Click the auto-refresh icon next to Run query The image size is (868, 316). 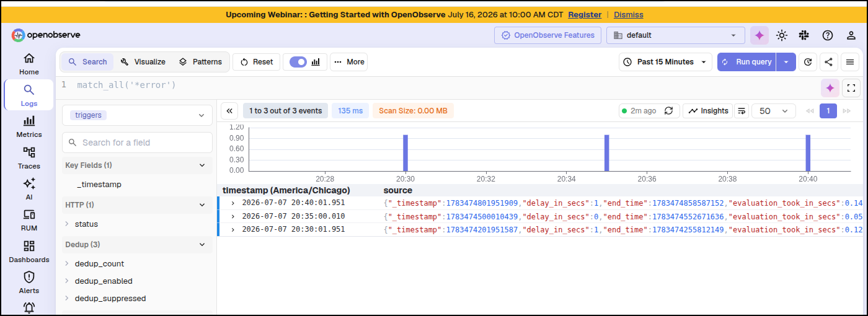(807, 62)
